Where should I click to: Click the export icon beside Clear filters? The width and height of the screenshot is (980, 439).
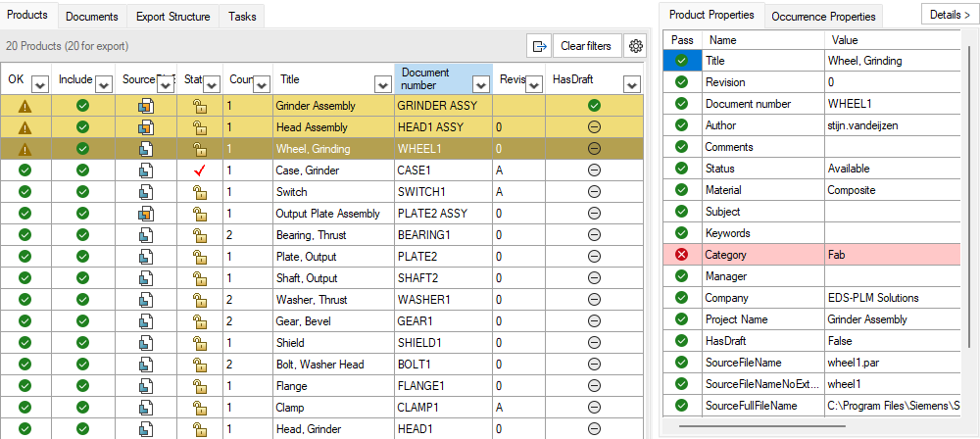539,46
